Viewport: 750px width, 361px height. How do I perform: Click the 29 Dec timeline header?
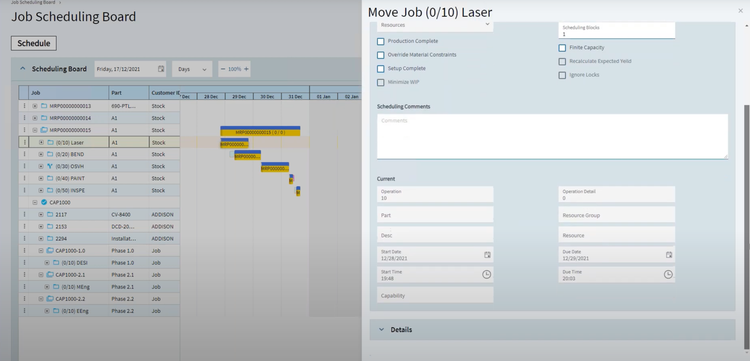point(239,96)
